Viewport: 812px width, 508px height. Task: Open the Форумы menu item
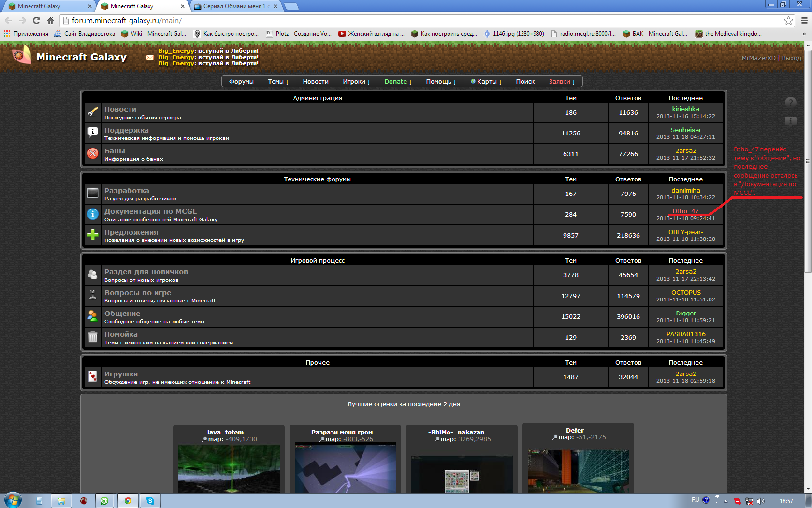pos(241,82)
